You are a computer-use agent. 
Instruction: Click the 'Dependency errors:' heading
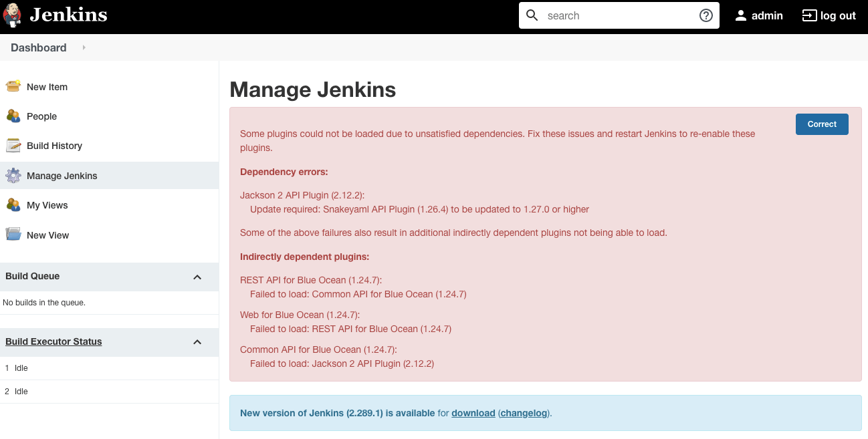tap(284, 172)
